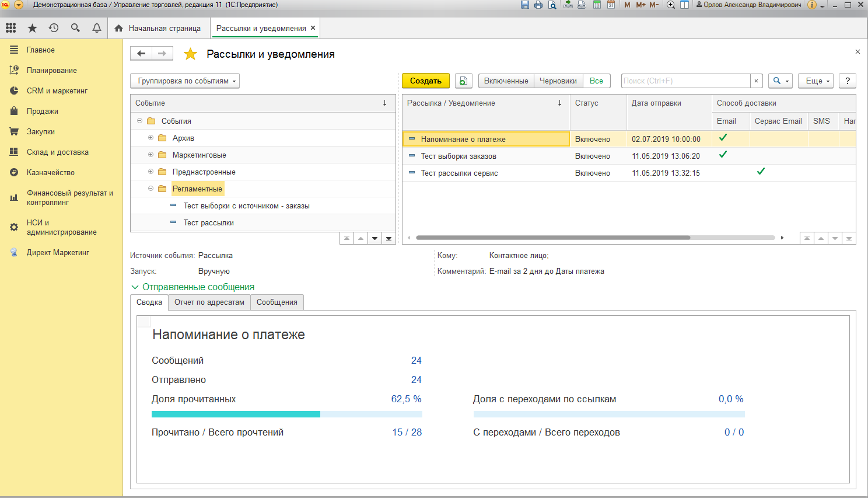
Task: Close the Рассылки и уведомления tab
Action: 313,28
